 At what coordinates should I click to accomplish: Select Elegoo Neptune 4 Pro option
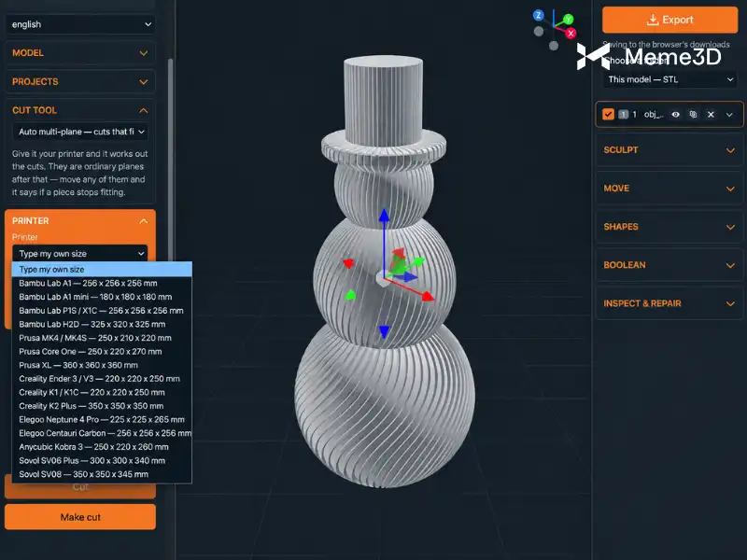[102, 419]
